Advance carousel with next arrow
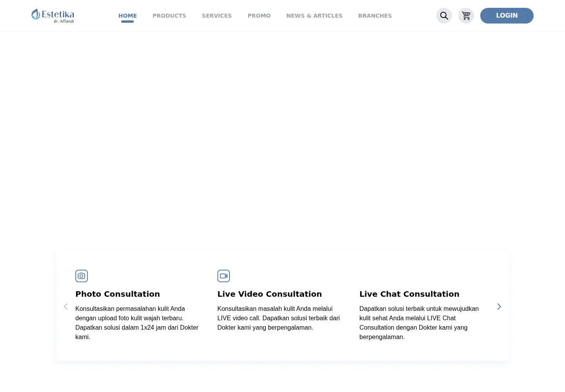 [499, 307]
